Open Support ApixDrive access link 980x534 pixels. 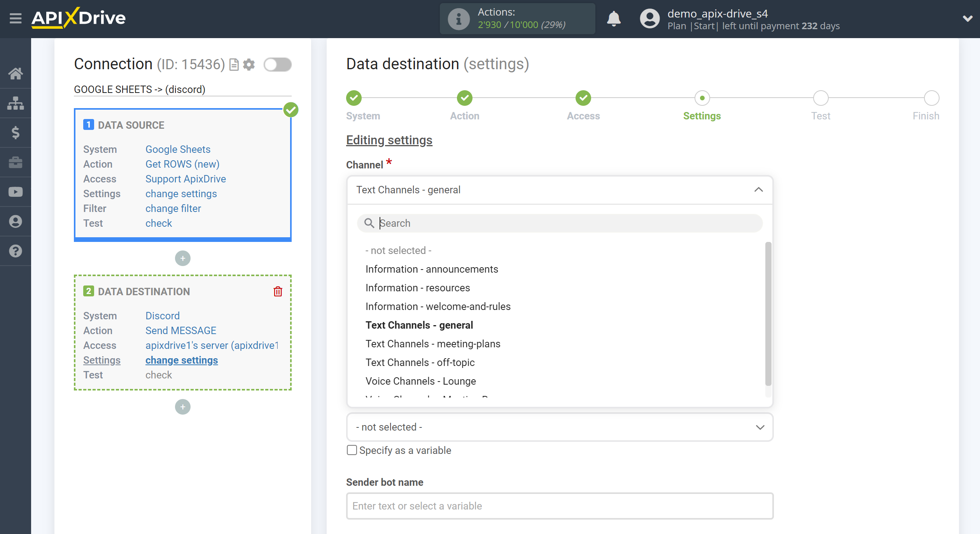click(x=185, y=179)
